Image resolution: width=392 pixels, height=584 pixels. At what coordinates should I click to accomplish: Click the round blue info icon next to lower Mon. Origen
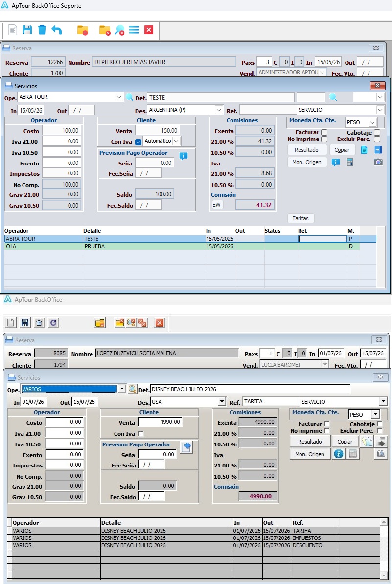tap(338, 454)
